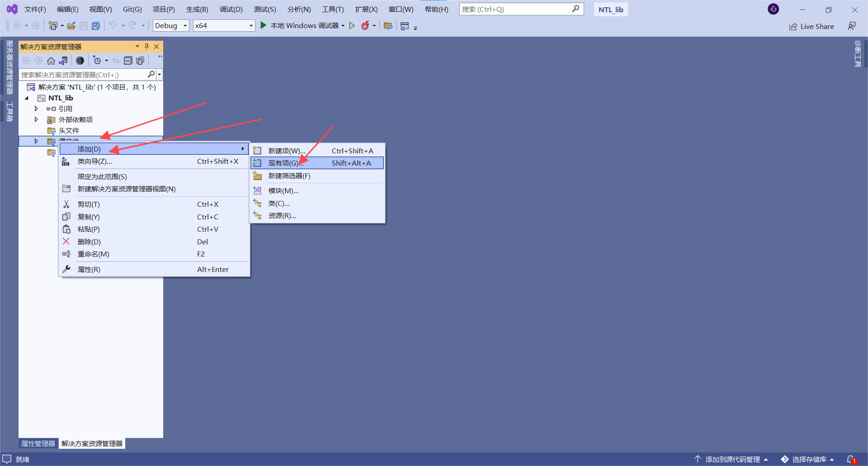
Task: Click the Undo arrow icon
Action: tap(113, 25)
